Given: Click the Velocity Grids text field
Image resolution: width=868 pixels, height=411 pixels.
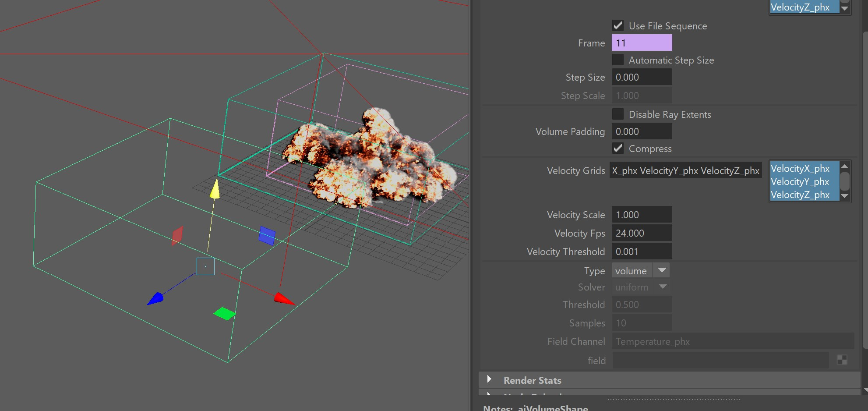Looking at the screenshot, I should tap(686, 170).
